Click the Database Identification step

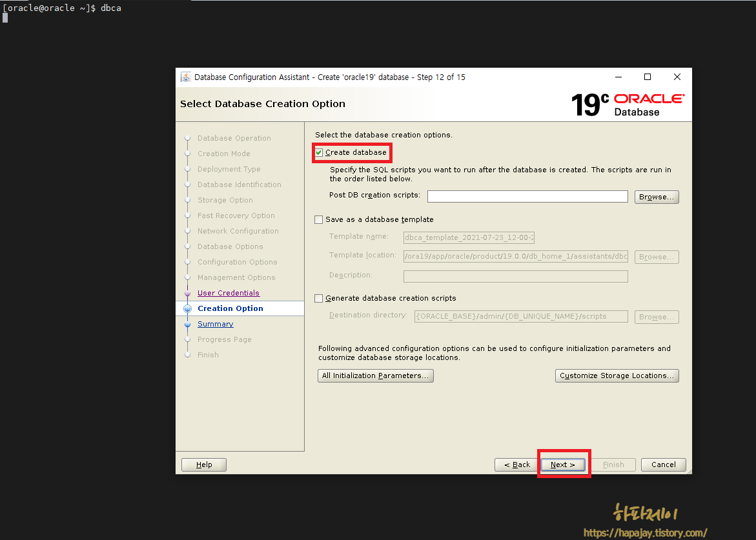pos(239,185)
